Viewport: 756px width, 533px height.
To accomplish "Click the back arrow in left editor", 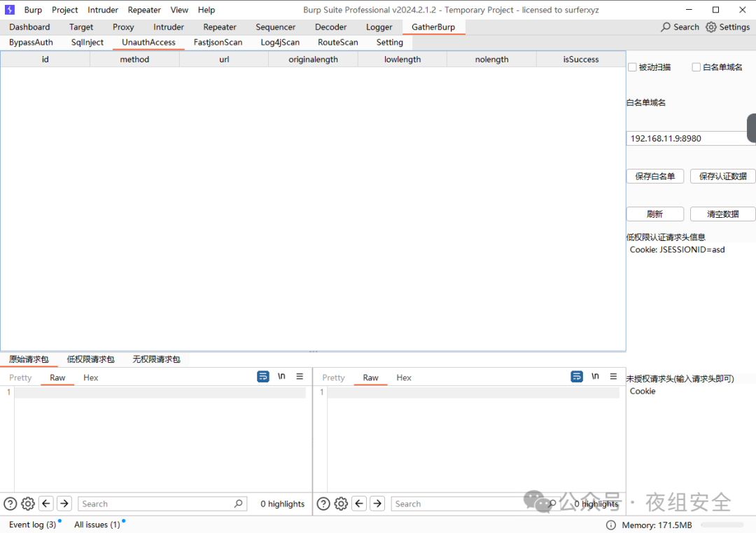I will [x=46, y=504].
